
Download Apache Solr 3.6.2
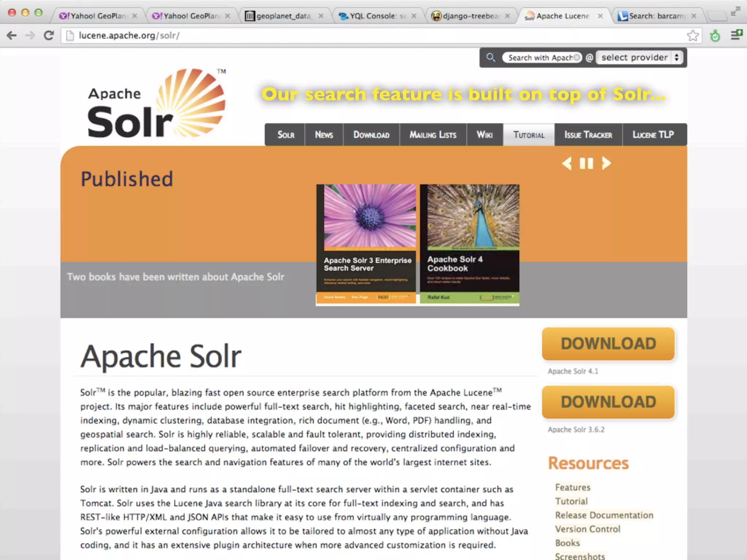click(608, 402)
